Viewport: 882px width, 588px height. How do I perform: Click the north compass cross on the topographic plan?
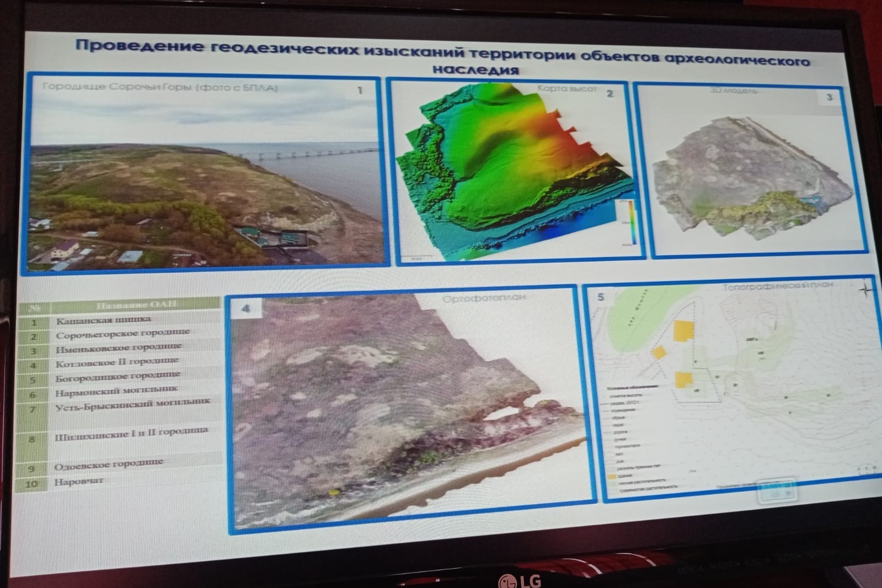point(865,289)
